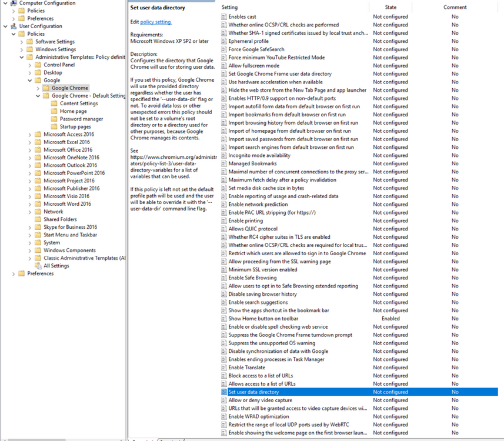This screenshot has width=504, height=441.
Task: Click policy icon beside Enable WPAD optimization
Action: (x=224, y=416)
